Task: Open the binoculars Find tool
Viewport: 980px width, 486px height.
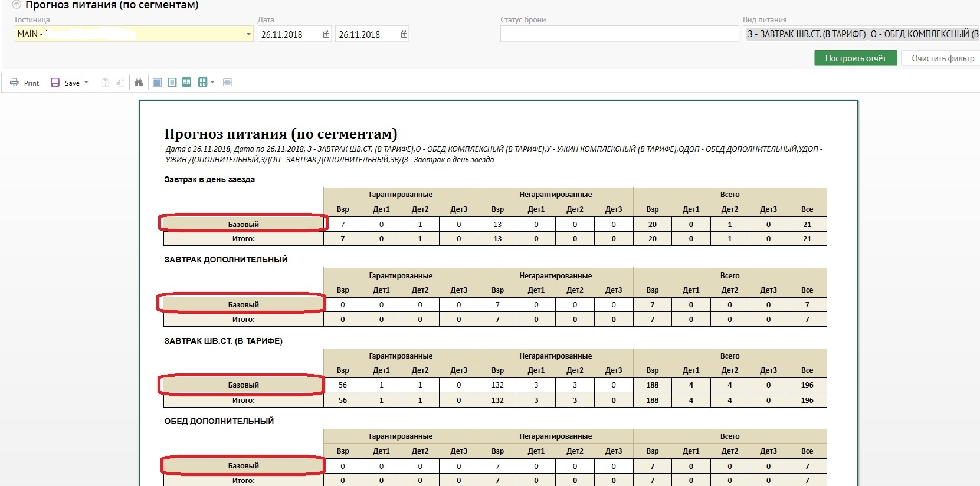Action: [x=139, y=83]
